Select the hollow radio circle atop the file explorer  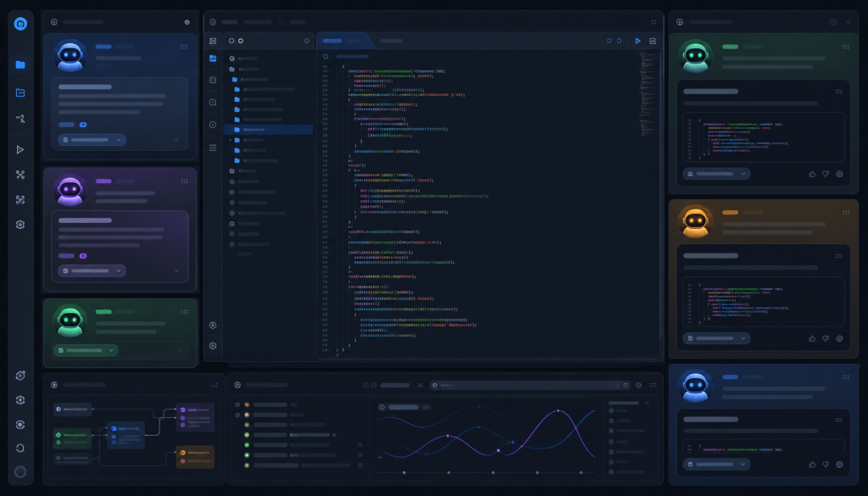pyautogui.click(x=231, y=41)
